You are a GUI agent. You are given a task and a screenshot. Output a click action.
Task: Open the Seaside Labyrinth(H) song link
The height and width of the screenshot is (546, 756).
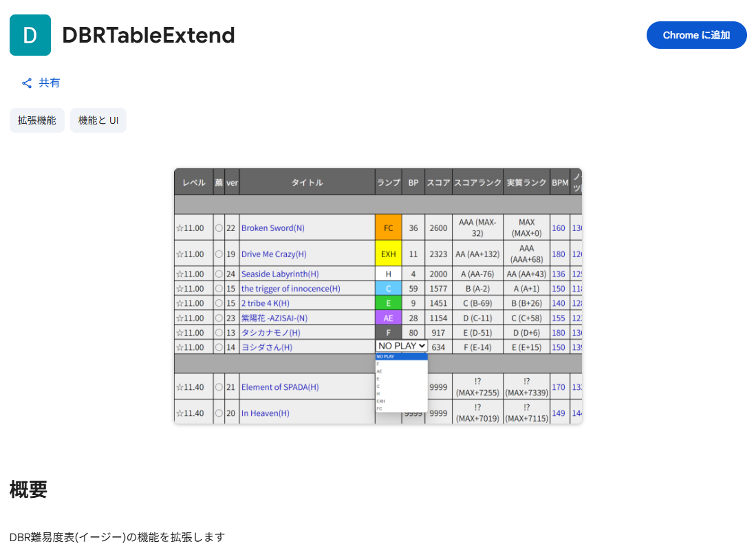point(280,274)
